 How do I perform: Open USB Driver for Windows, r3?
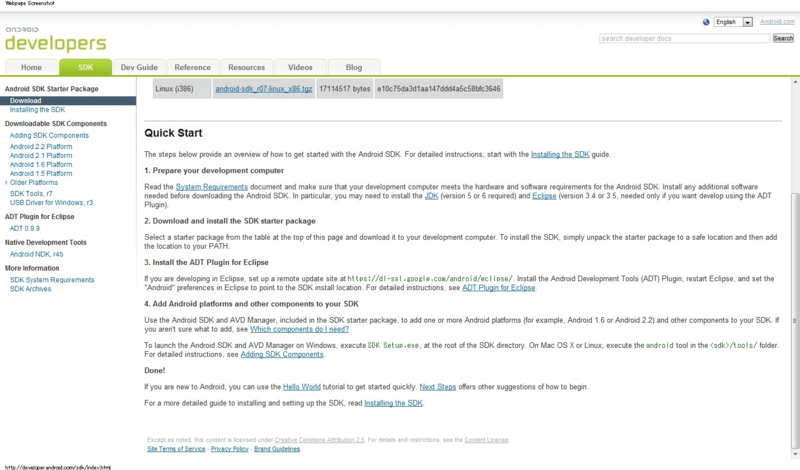tap(51, 203)
